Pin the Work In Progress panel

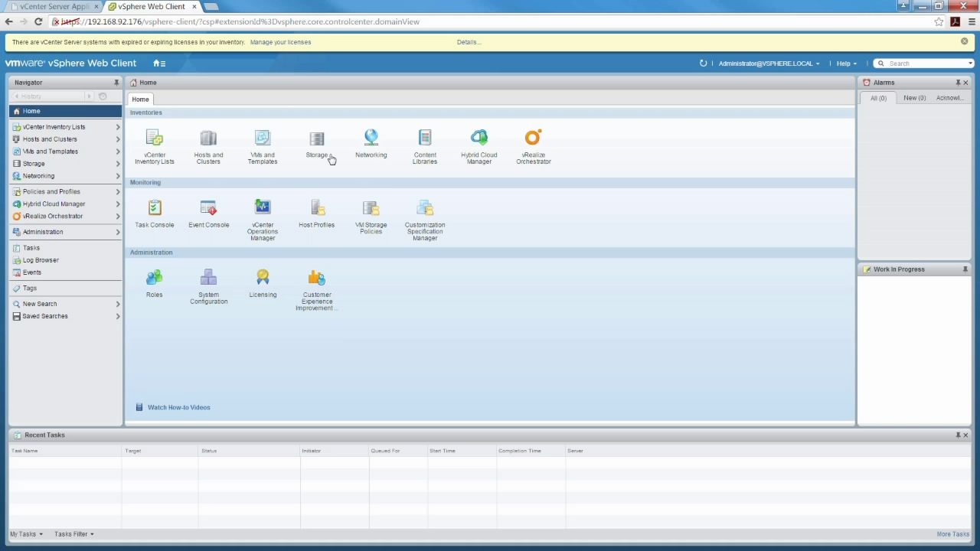coord(965,269)
